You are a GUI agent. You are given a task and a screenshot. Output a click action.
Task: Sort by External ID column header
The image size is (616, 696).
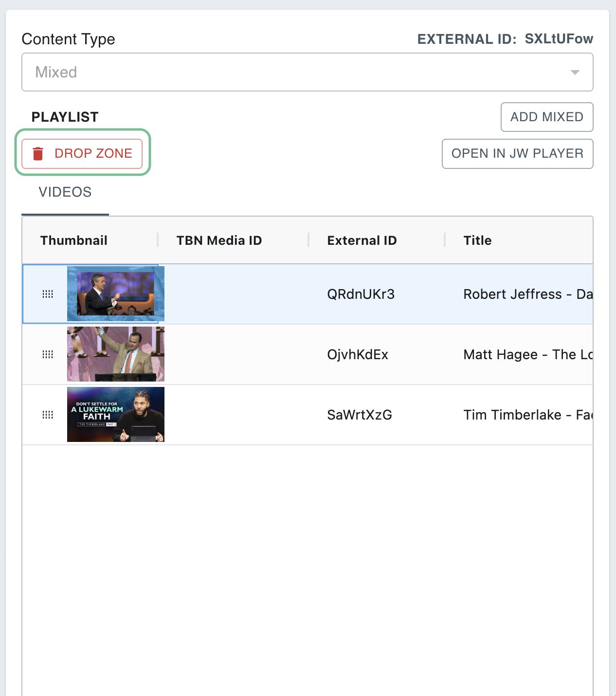coord(362,240)
